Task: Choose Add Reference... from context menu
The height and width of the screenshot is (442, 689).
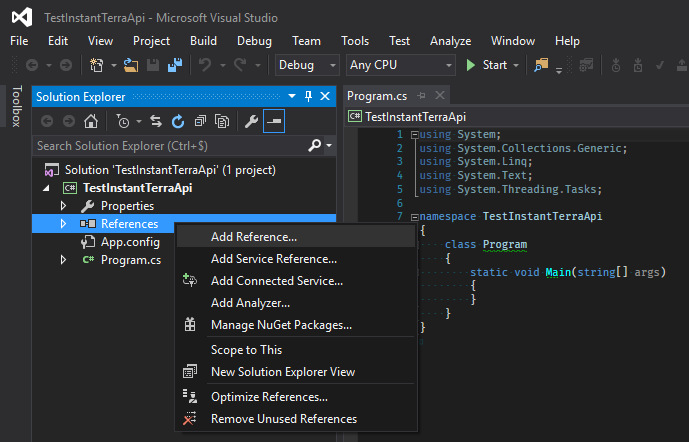Action: tap(296, 237)
